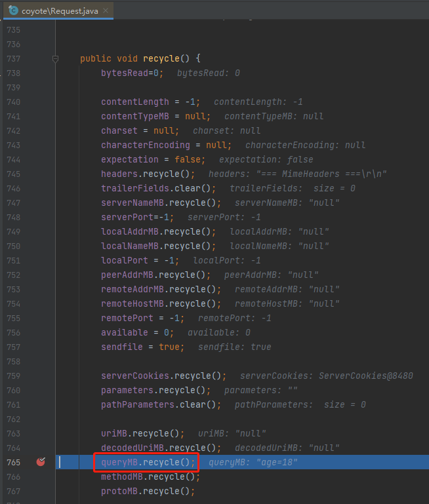Viewport: 429px width, 504px height.
Task: Click line number 767 in gutter
Action: (x=14, y=492)
